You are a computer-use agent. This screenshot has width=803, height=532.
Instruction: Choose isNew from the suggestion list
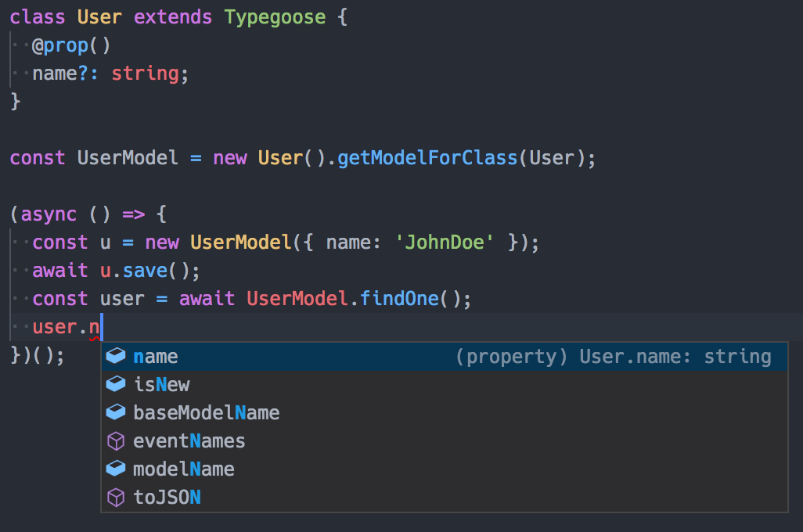[x=161, y=385]
